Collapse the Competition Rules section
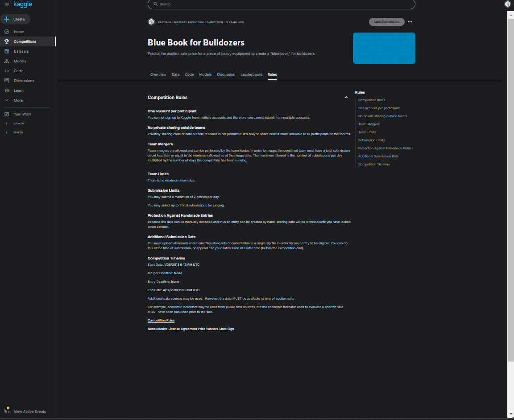The image size is (514, 420). pyautogui.click(x=346, y=97)
